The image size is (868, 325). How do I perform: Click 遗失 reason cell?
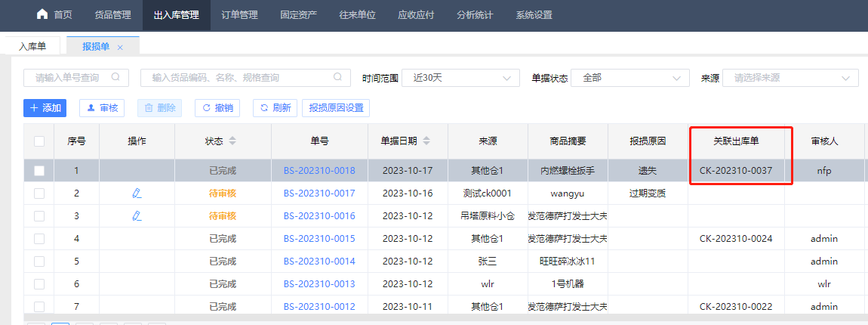click(x=648, y=171)
